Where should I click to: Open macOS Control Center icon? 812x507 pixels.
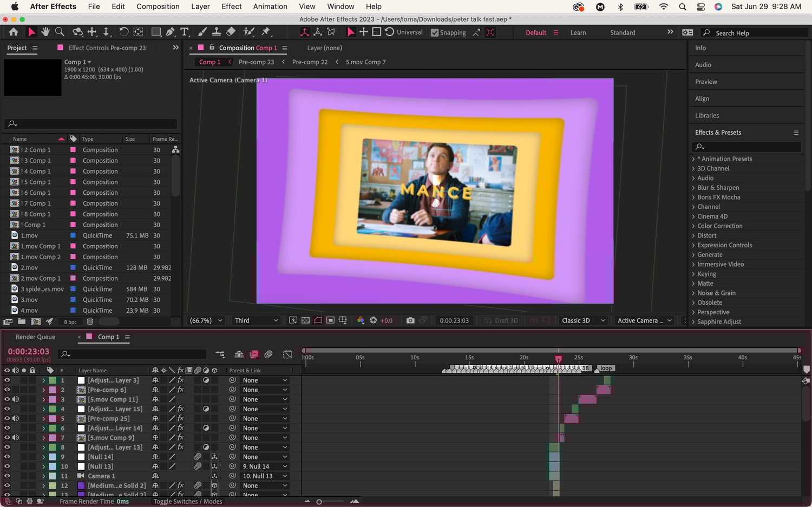tap(700, 7)
